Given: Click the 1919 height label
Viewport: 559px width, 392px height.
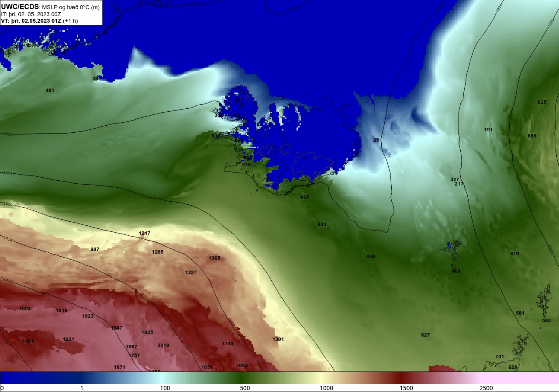Looking at the screenshot, I should 62,310.
